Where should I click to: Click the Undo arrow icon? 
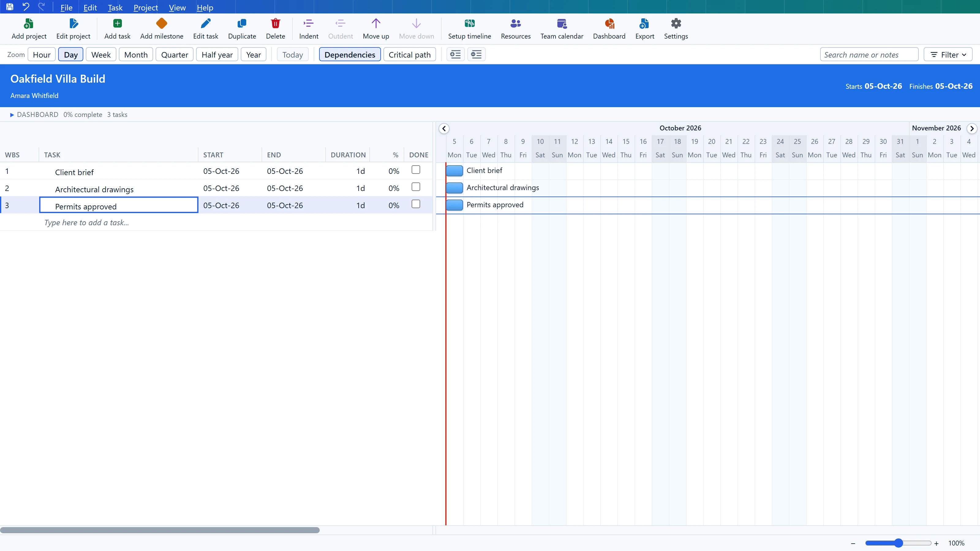26,7
